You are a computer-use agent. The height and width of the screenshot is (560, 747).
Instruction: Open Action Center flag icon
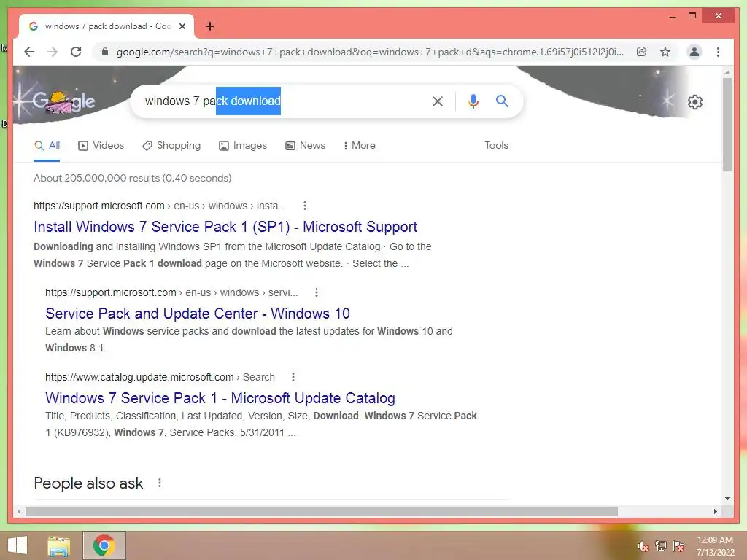pos(678,545)
